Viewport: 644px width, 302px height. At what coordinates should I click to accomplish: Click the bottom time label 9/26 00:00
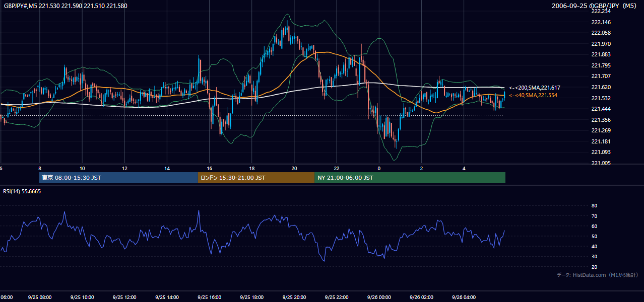(379, 297)
